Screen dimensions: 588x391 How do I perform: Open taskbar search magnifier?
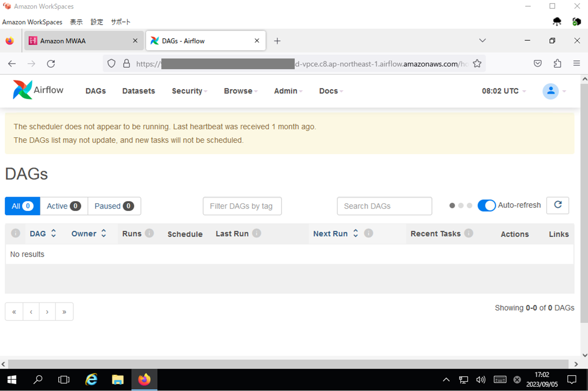pyautogui.click(x=38, y=380)
